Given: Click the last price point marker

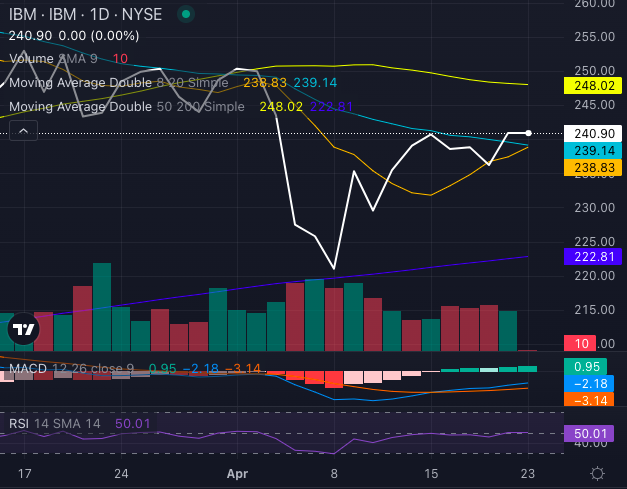Looking at the screenshot, I should pos(528,132).
